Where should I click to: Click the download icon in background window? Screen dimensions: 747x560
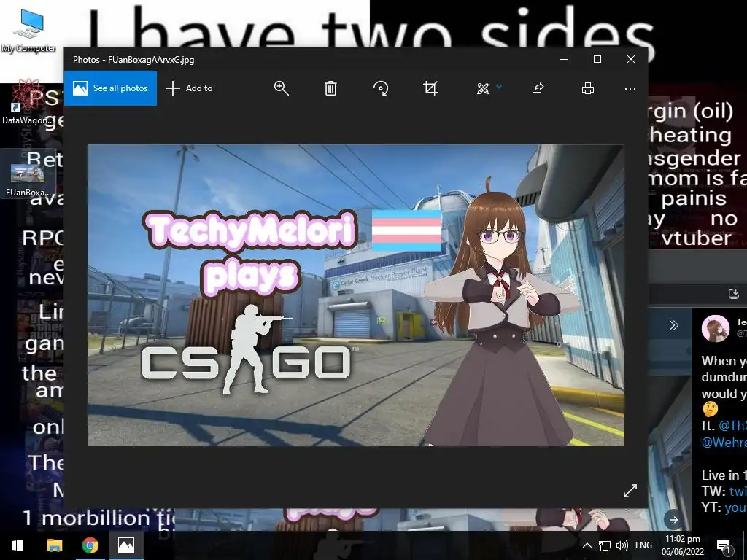click(x=734, y=294)
